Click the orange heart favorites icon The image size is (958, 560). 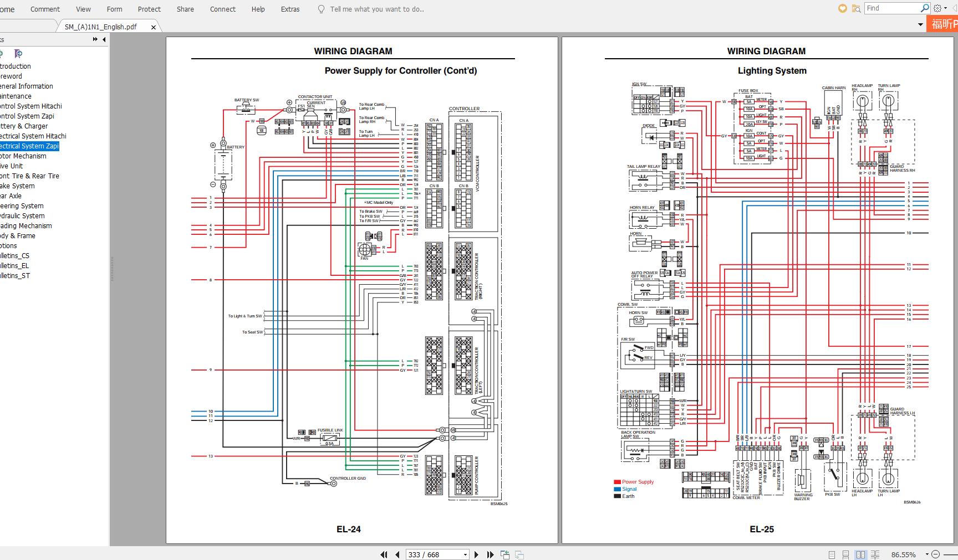[843, 8]
